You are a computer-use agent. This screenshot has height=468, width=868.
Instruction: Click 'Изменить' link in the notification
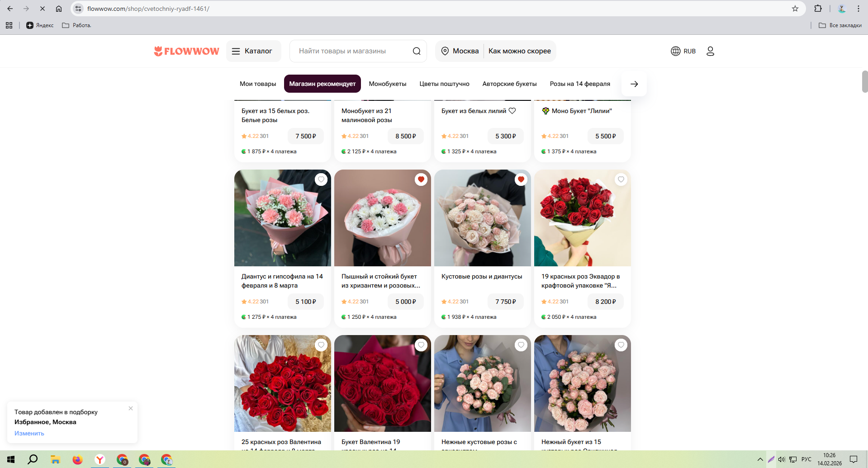pyautogui.click(x=29, y=433)
